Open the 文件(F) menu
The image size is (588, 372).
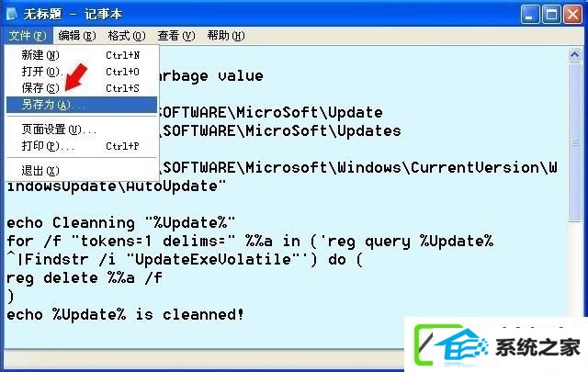[x=28, y=36]
